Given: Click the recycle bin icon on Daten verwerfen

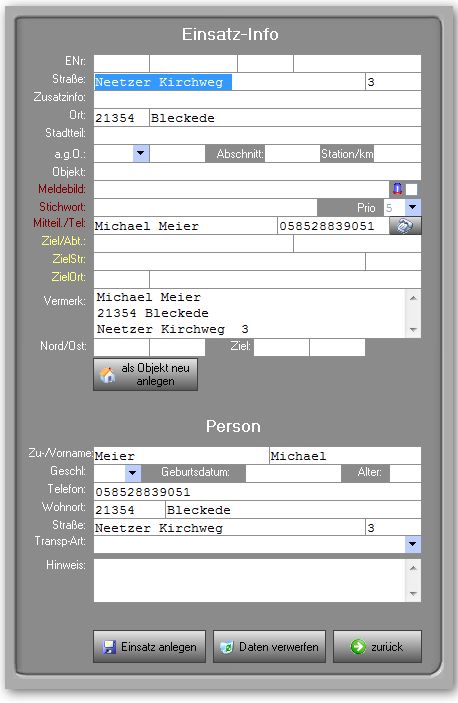Looking at the screenshot, I should pos(227,647).
